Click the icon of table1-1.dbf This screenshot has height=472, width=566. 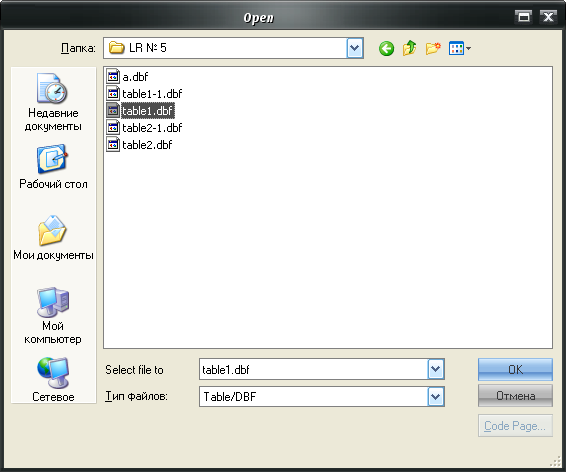[x=113, y=93]
